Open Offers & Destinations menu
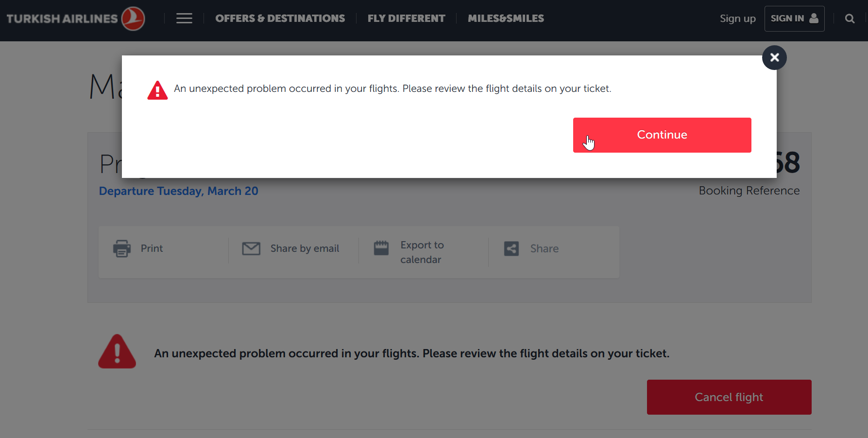This screenshot has height=438, width=868. [280, 18]
